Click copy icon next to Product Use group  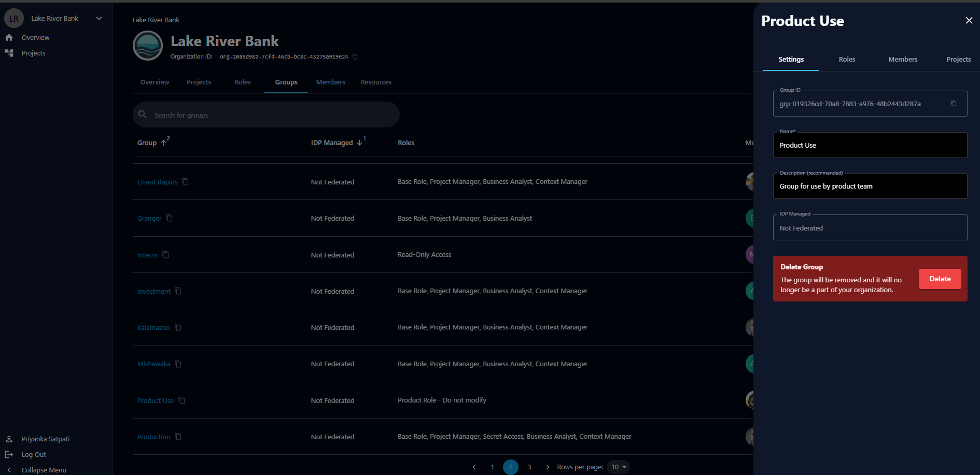[x=181, y=400]
